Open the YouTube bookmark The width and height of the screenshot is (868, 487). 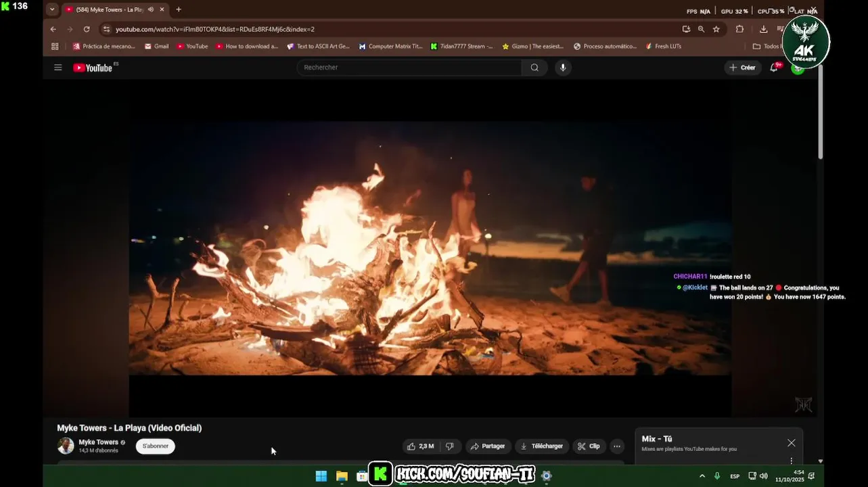(192, 47)
